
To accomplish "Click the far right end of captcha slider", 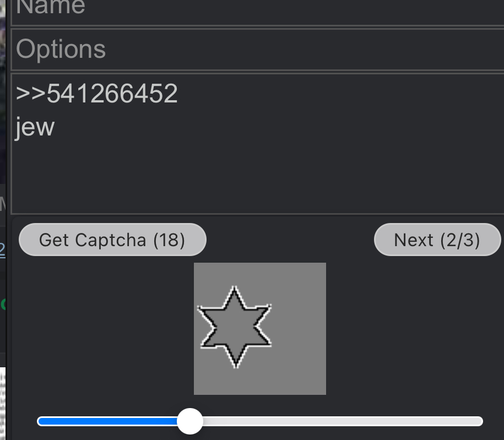I will coord(480,421).
